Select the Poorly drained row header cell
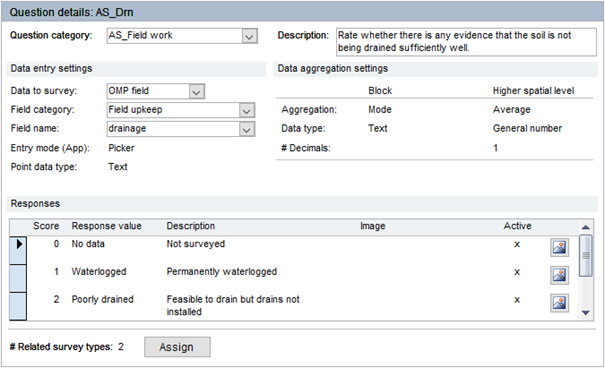The height and width of the screenshot is (368, 605). click(x=18, y=306)
